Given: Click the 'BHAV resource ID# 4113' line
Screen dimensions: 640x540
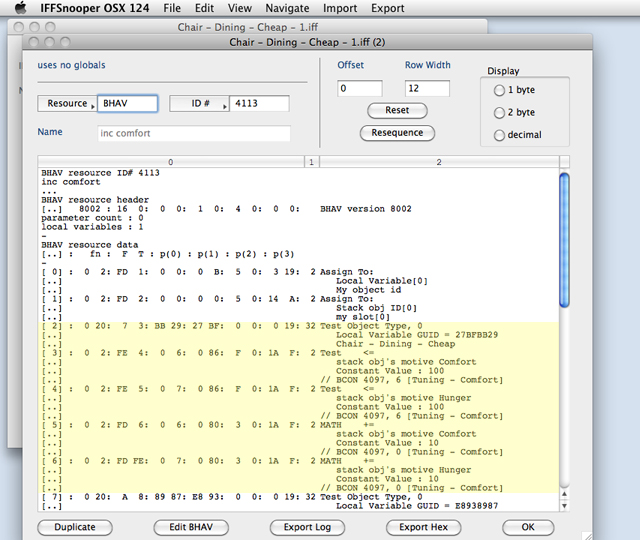Looking at the screenshot, I should tap(100, 173).
